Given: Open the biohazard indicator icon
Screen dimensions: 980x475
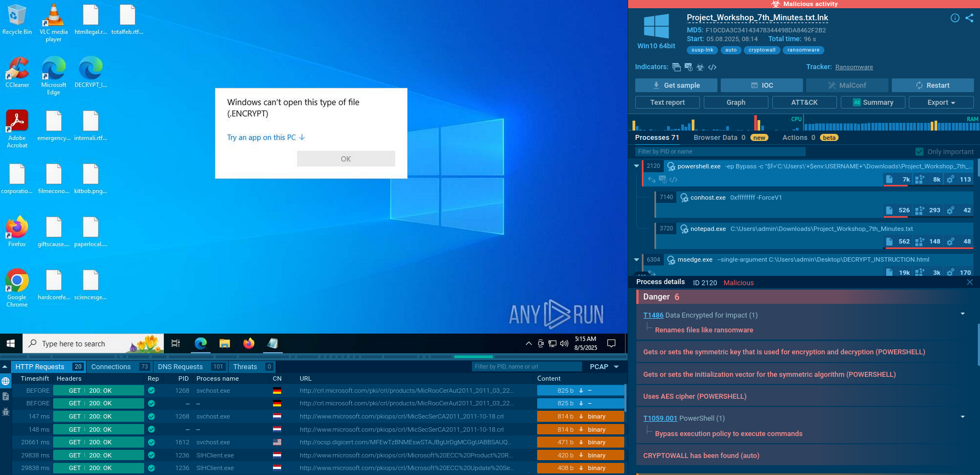Looking at the screenshot, I should 700,67.
